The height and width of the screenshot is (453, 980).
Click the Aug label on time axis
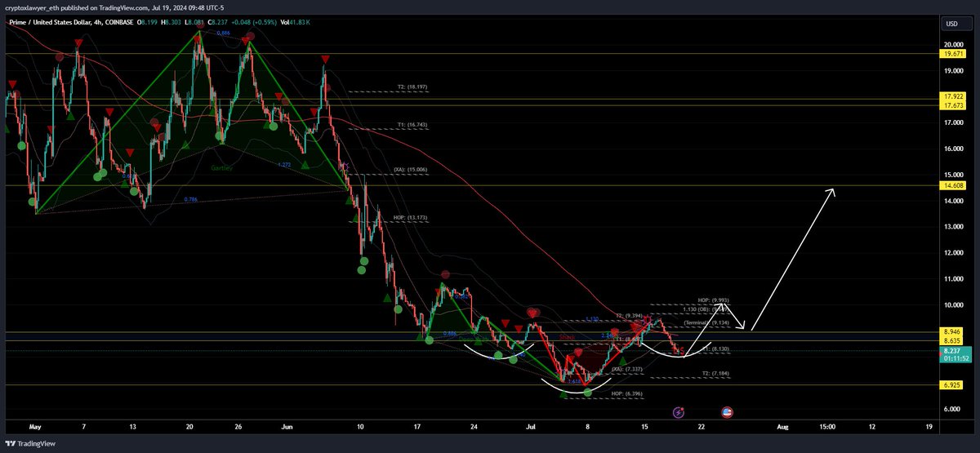click(x=782, y=427)
